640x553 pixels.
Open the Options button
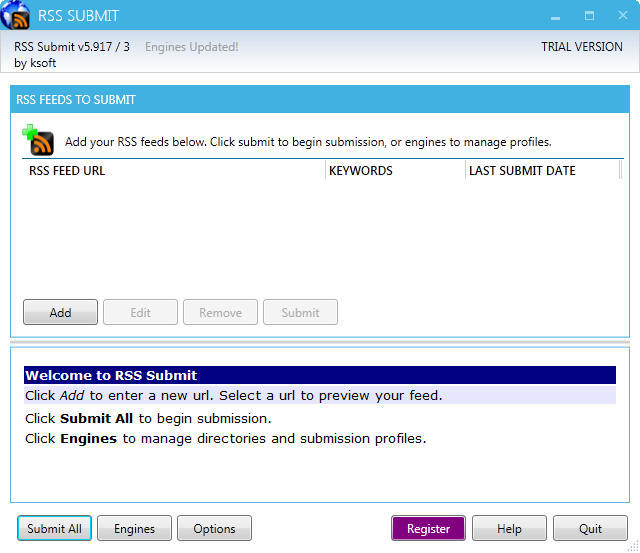point(214,528)
